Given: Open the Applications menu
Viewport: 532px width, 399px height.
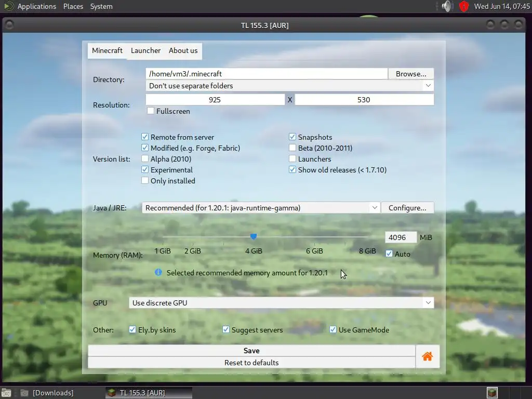Looking at the screenshot, I should click(x=37, y=6).
